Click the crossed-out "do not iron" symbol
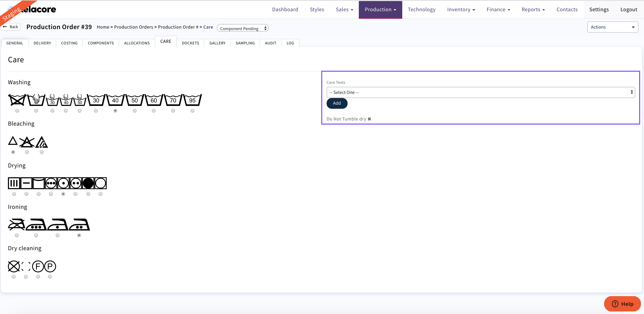Screen dimensions: 644x314 (17, 225)
